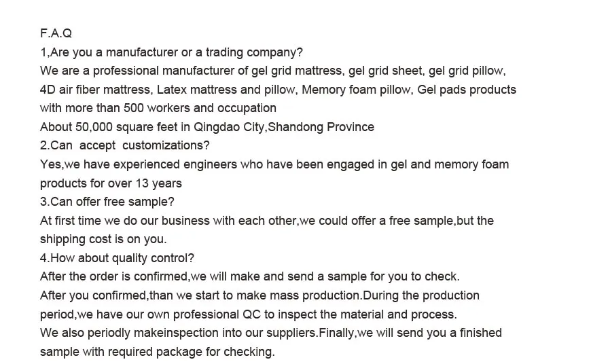The image size is (610, 364).
Task: Select the 'Can accept customizations?' question
Action: point(124,145)
